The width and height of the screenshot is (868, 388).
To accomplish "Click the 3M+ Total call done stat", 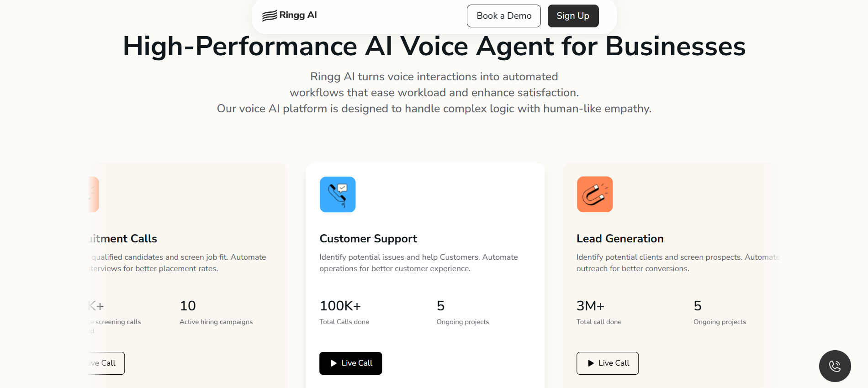I will click(590, 306).
